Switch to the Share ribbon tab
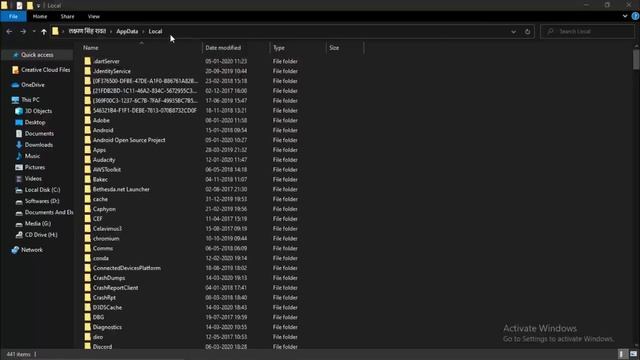The height and width of the screenshot is (360, 640). 67,16
